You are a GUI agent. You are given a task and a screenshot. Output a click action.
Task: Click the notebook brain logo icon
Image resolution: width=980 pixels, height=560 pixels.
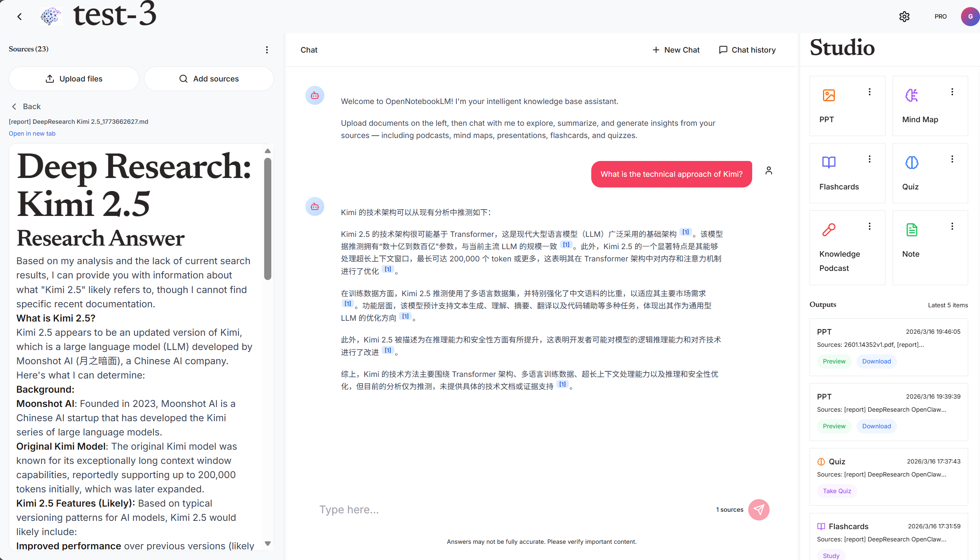pyautogui.click(x=51, y=17)
